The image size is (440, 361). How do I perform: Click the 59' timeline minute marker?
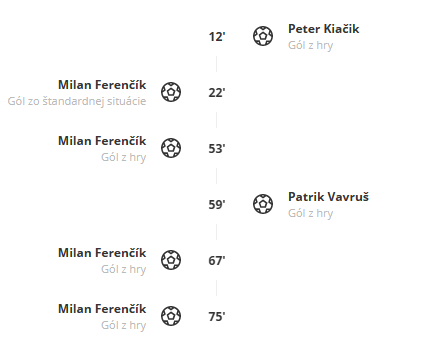(x=217, y=205)
